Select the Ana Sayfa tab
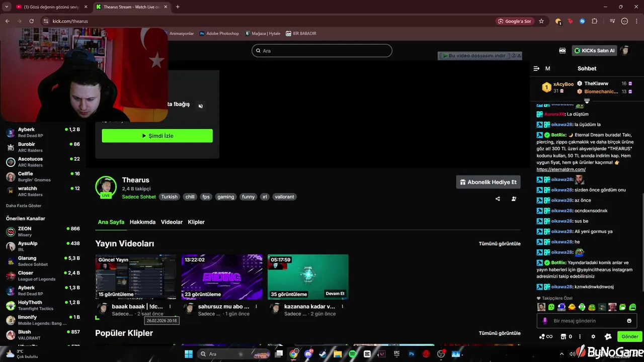The height and width of the screenshot is (362, 644). pos(111,222)
